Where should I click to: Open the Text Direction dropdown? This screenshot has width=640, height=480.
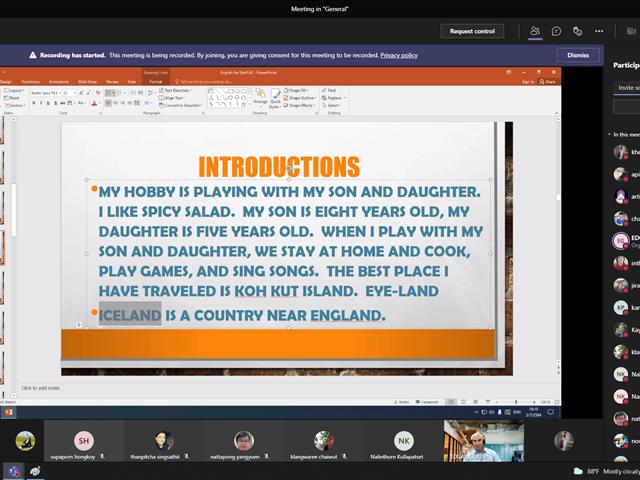tap(175, 90)
